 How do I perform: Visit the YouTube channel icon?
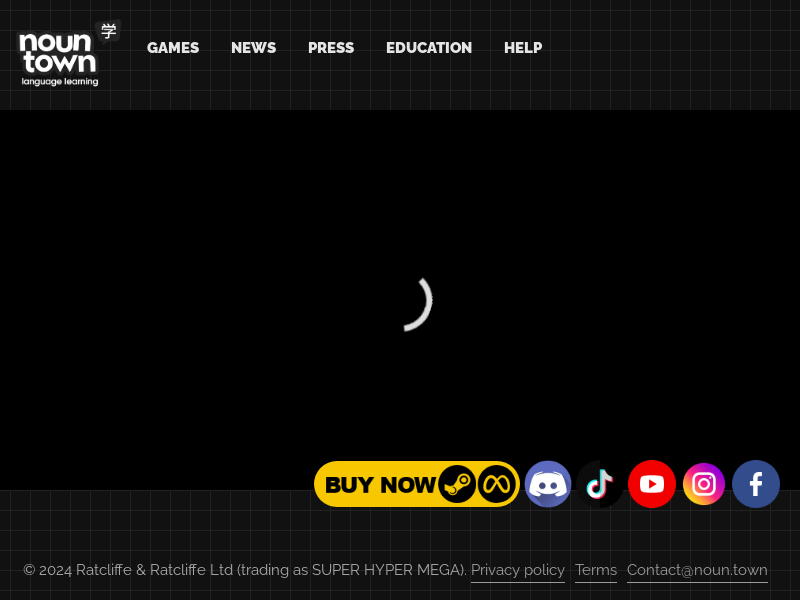(x=652, y=484)
